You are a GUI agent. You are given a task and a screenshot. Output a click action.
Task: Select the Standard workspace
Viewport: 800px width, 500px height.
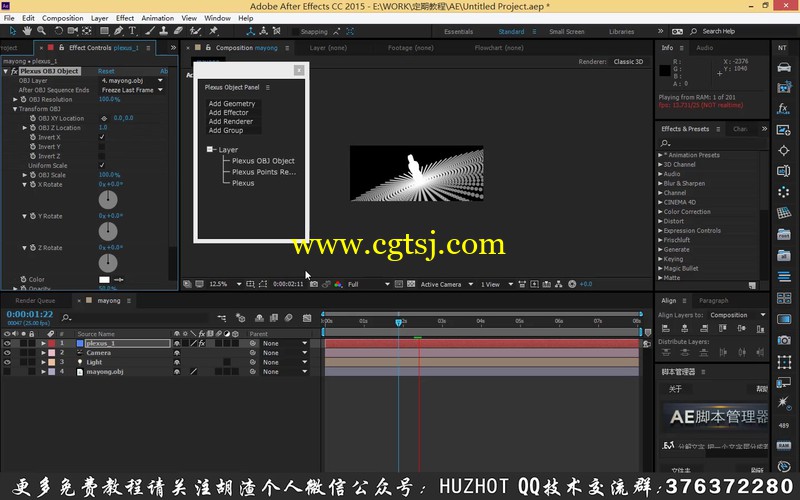(x=511, y=32)
